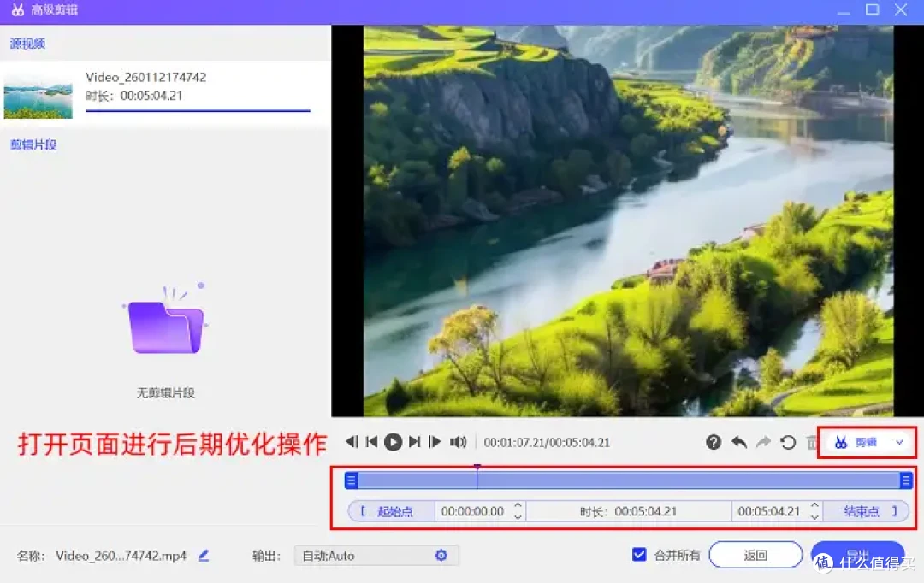This screenshot has width=924, height=583.
Task: Click the end time field 00:05:04.21
Action: [x=769, y=511]
